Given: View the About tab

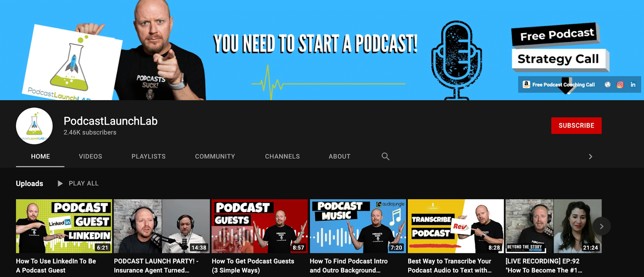Looking at the screenshot, I should [339, 156].
